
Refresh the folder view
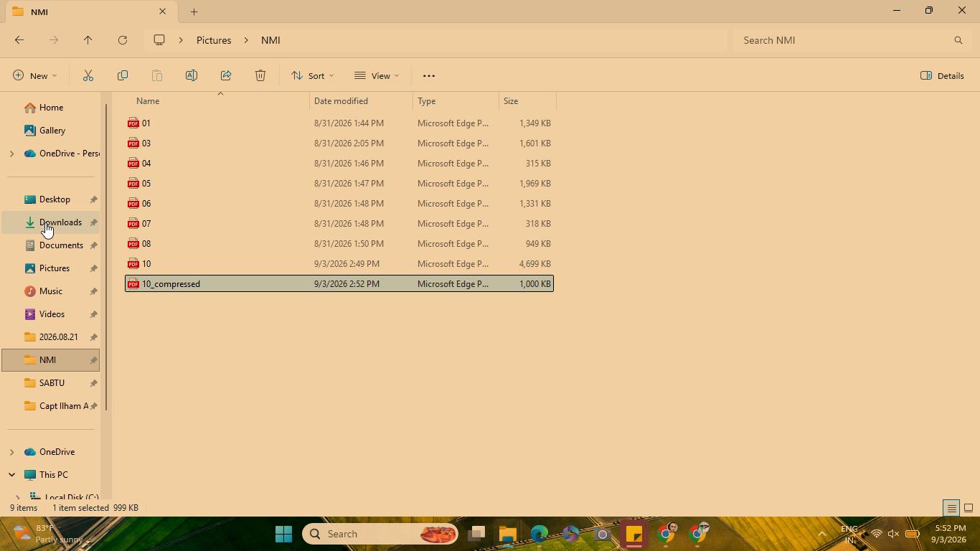coord(123,40)
